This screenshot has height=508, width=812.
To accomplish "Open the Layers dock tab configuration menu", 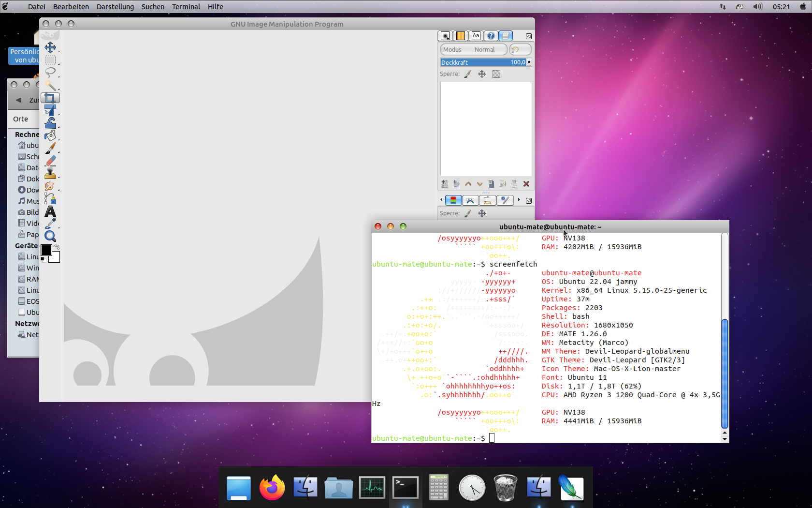I will (529, 36).
